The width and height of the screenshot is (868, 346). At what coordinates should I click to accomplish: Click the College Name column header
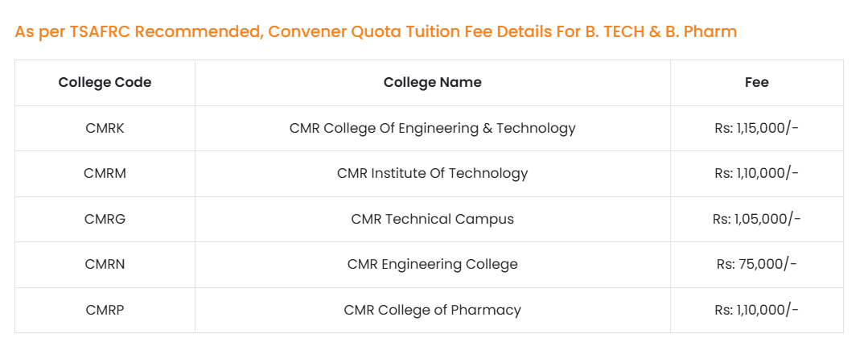432,82
